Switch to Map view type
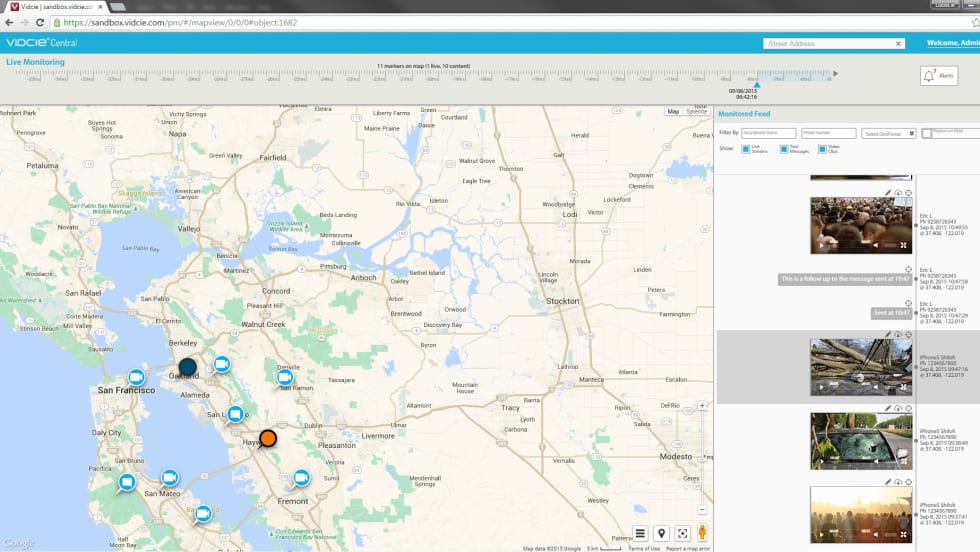This screenshot has width=980, height=552. (x=673, y=112)
